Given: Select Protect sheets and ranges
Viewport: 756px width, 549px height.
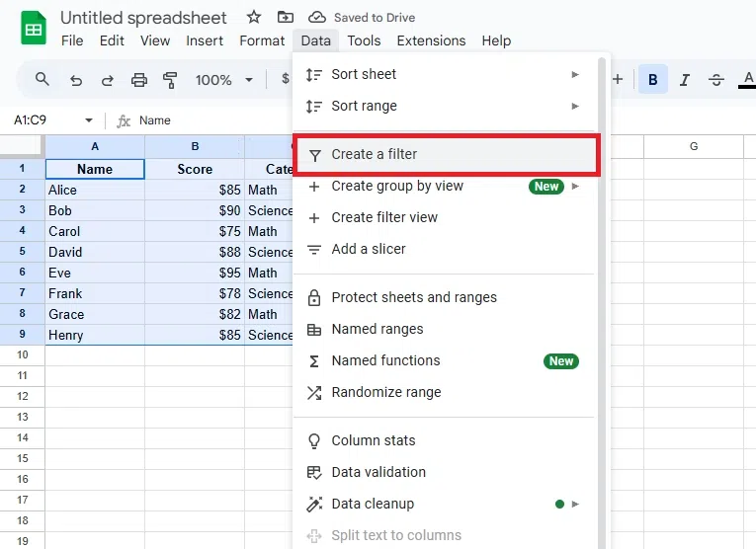Looking at the screenshot, I should [444, 297].
